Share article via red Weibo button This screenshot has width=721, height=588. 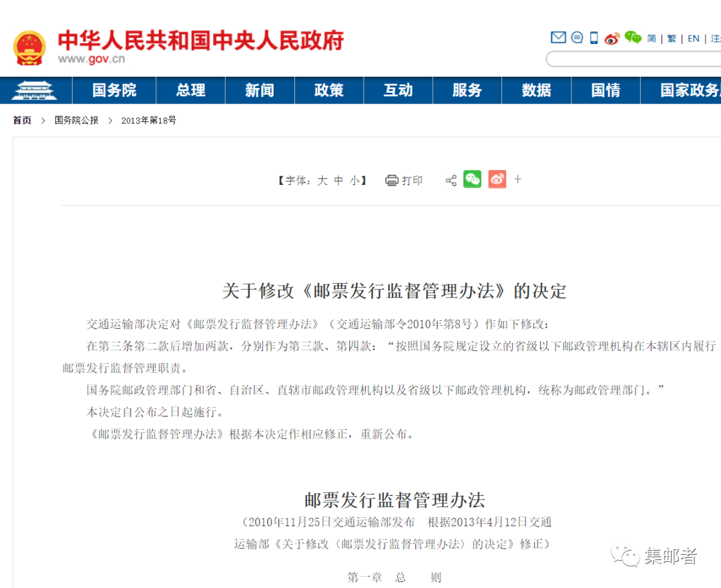pos(497,179)
